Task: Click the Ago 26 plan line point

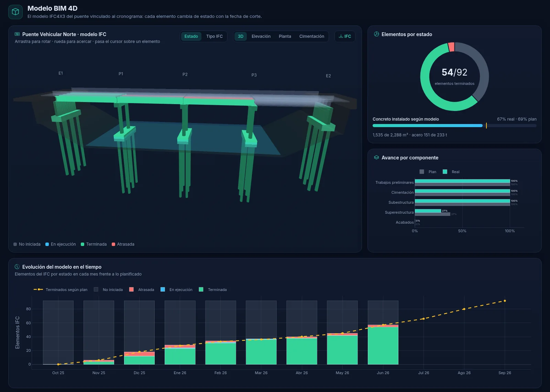Action: coord(464,309)
